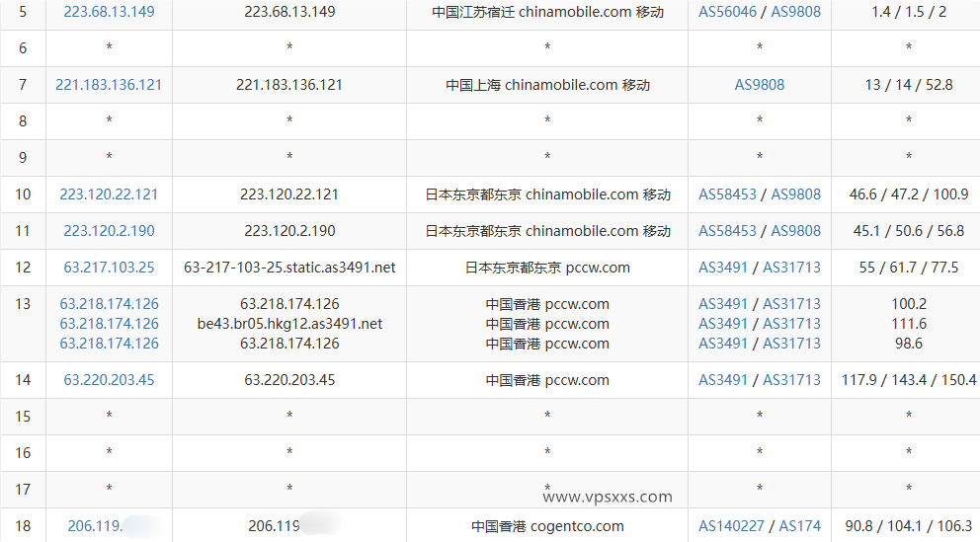Open the 223.120.2.190 IP link
The height and width of the screenshot is (542, 980).
(x=109, y=231)
